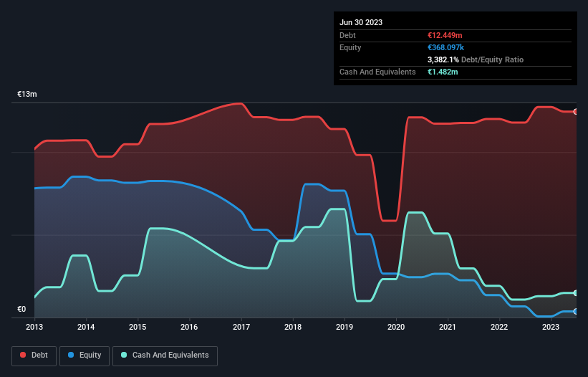
Task: Select the teal Cash endpoint marker
Action: coord(576,293)
